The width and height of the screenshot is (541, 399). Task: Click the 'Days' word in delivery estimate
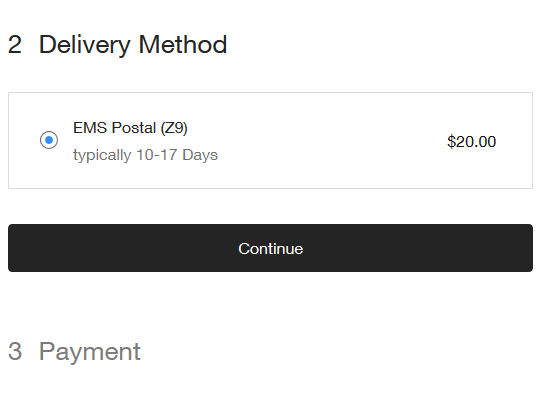coord(200,155)
